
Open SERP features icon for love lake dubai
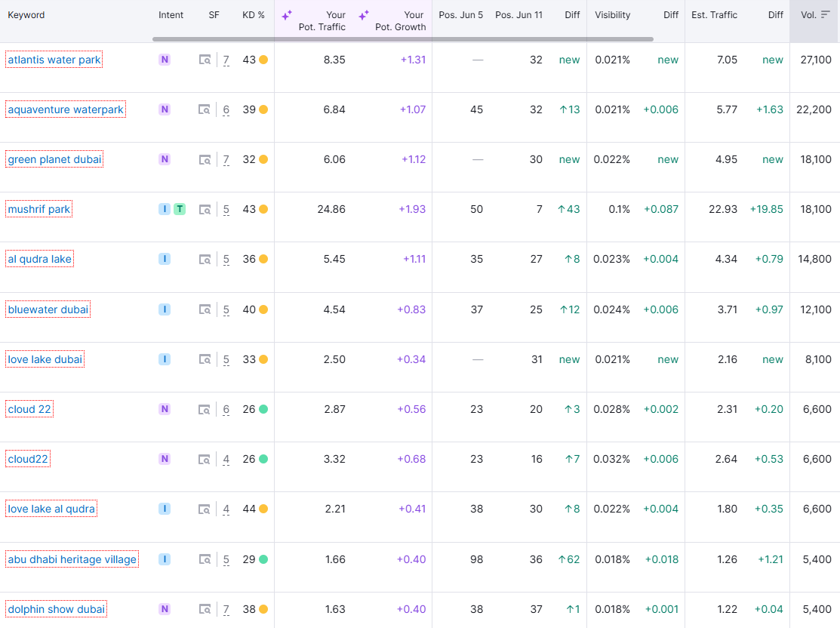click(x=205, y=359)
